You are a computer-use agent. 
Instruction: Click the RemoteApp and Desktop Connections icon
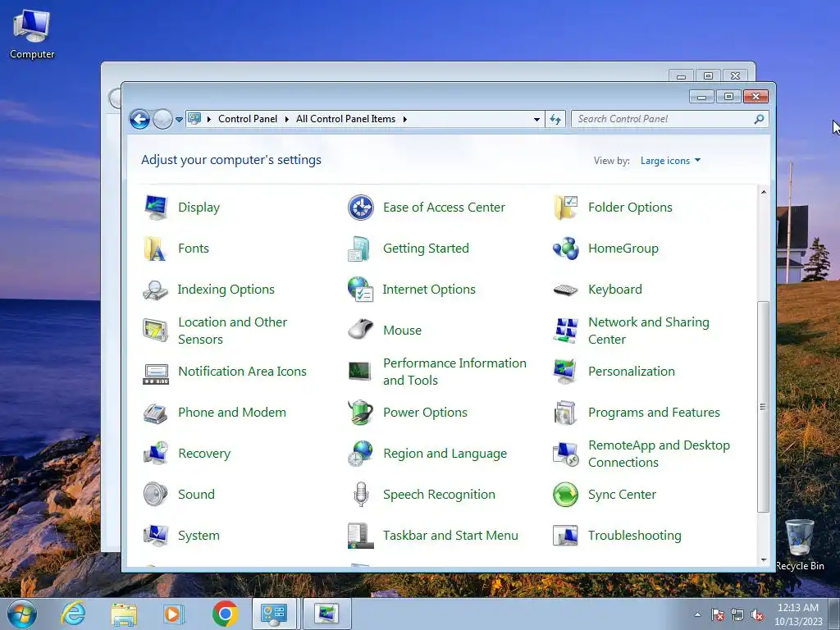(x=566, y=454)
